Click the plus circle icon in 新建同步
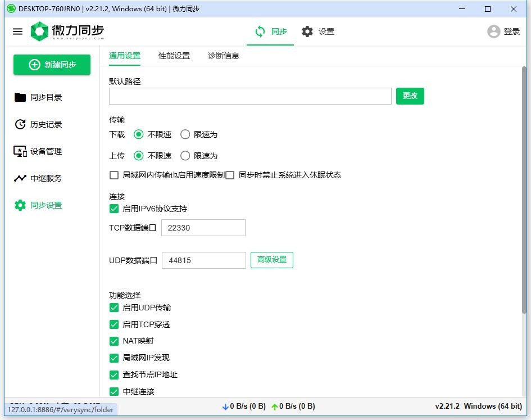This screenshot has height=420, width=531. pyautogui.click(x=34, y=65)
